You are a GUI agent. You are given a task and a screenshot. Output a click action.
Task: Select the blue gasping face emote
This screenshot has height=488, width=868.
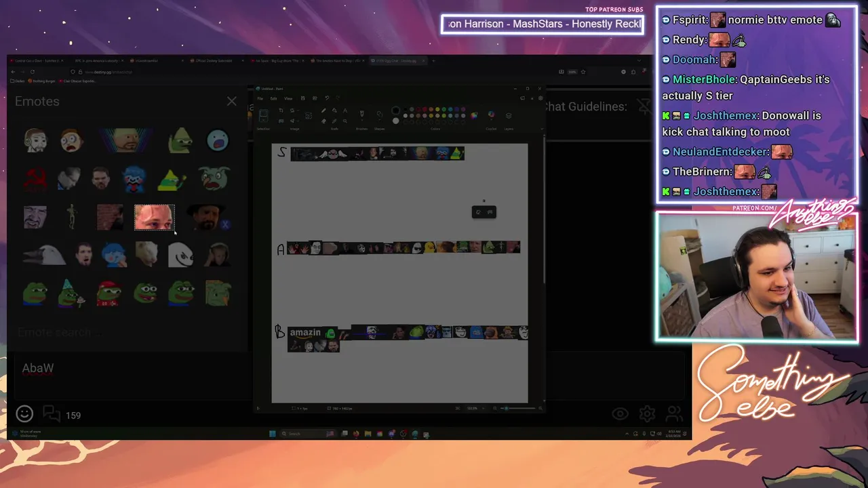coord(218,140)
